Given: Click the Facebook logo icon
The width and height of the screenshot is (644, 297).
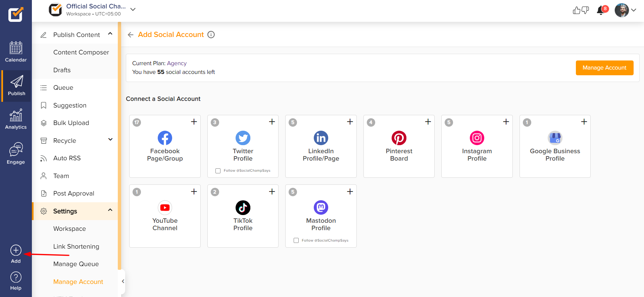Looking at the screenshot, I should (165, 138).
